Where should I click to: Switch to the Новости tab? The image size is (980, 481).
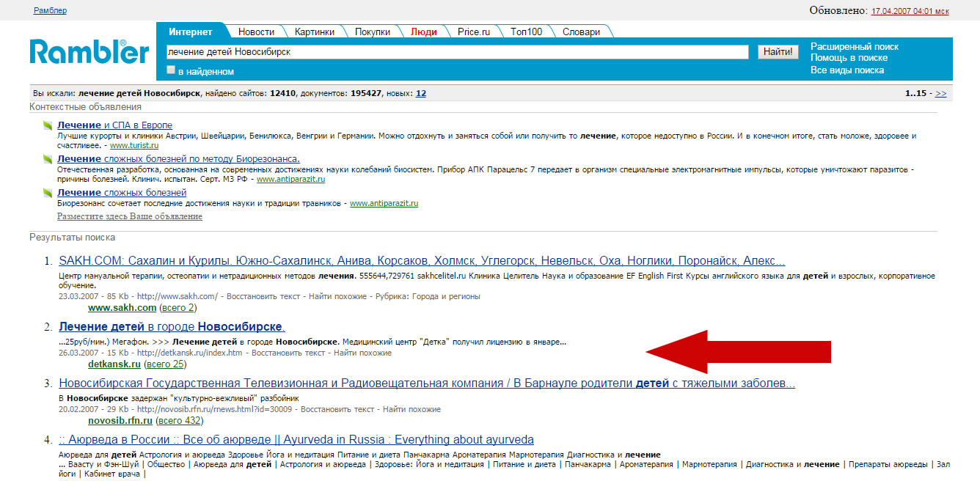click(x=257, y=32)
